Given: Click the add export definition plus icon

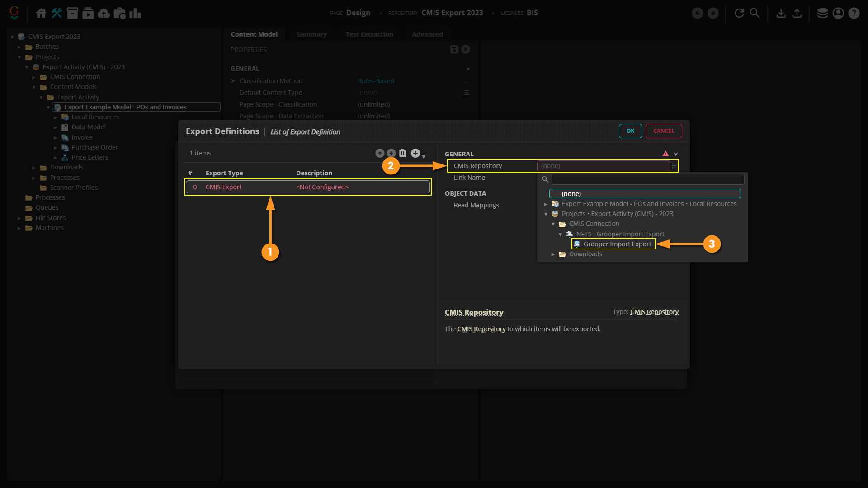Looking at the screenshot, I should pyautogui.click(x=415, y=153).
